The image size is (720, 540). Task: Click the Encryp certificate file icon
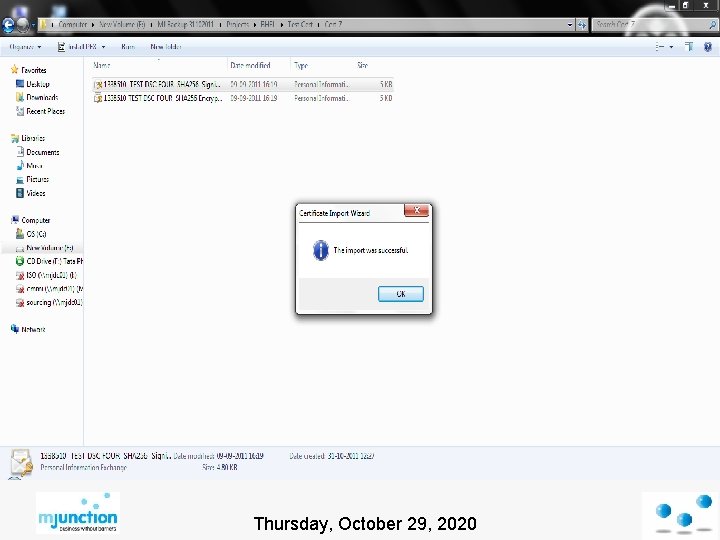pos(97,98)
